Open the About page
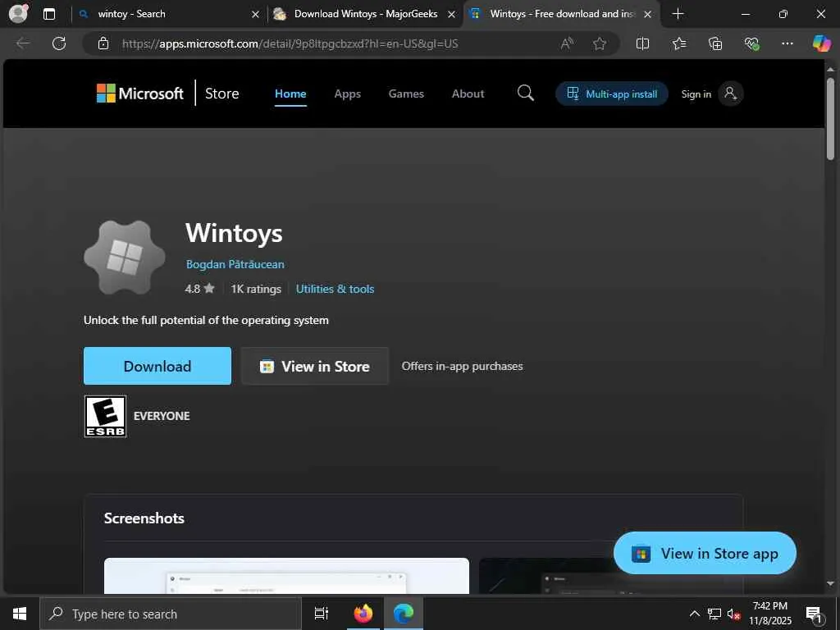Screen dimensions: 840x630 [x=468, y=94]
